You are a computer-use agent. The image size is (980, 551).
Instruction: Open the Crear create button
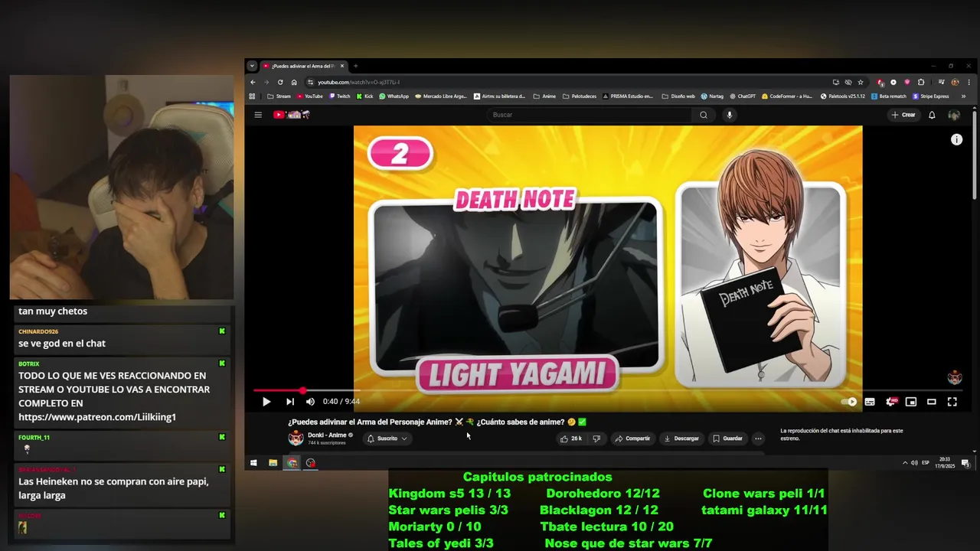903,115
